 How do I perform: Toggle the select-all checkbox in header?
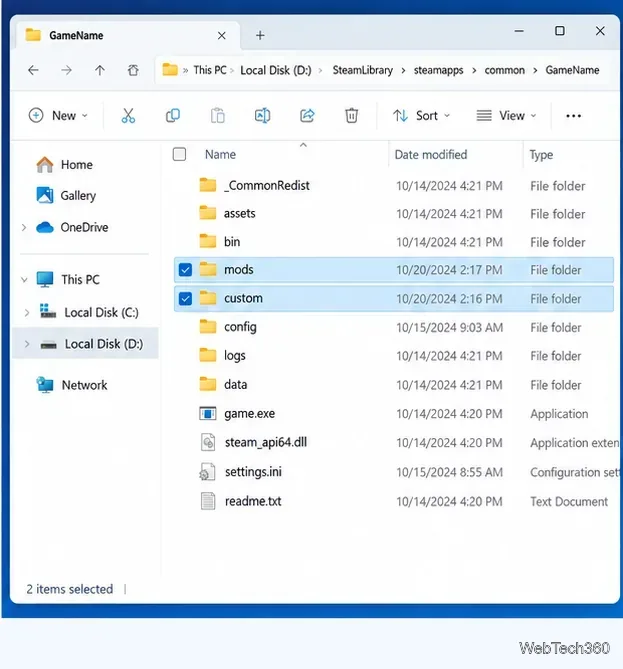[179, 154]
